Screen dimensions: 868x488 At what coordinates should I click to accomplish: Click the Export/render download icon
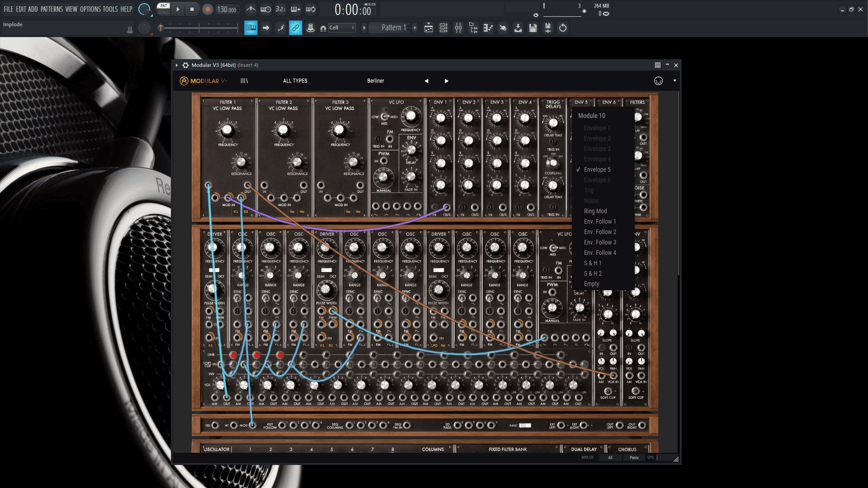[x=518, y=28]
